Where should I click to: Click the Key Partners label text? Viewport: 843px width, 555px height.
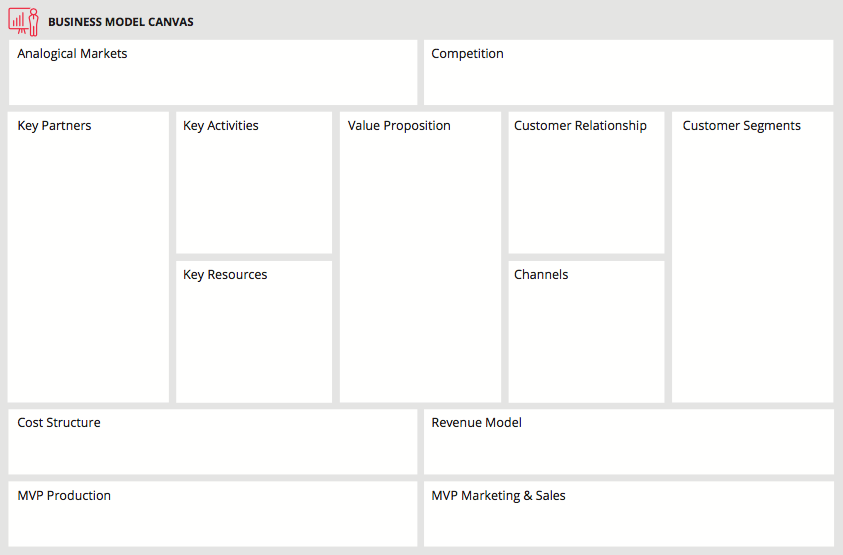54,126
